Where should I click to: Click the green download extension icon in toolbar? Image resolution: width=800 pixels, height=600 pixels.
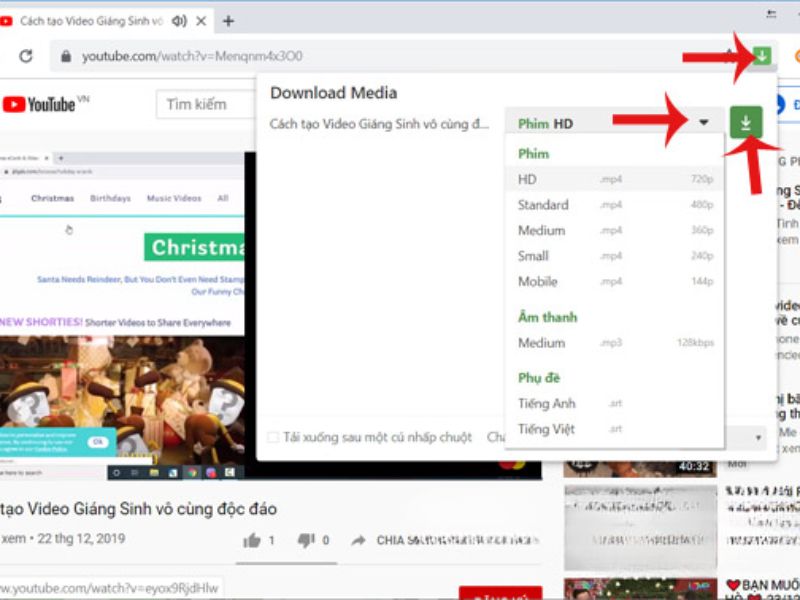762,55
